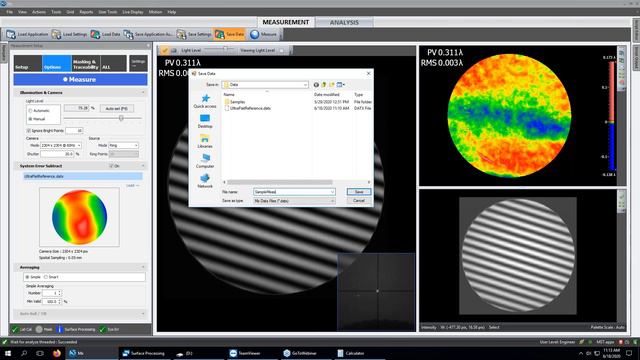
Task: Go to Desktop location in Save Data dialog
Action: (x=205, y=121)
